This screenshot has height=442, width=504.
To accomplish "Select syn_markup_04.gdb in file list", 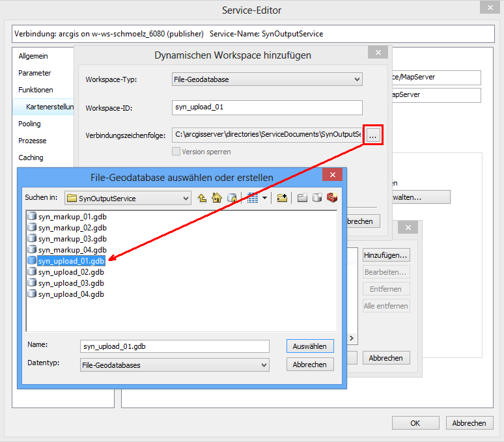I will (x=72, y=250).
